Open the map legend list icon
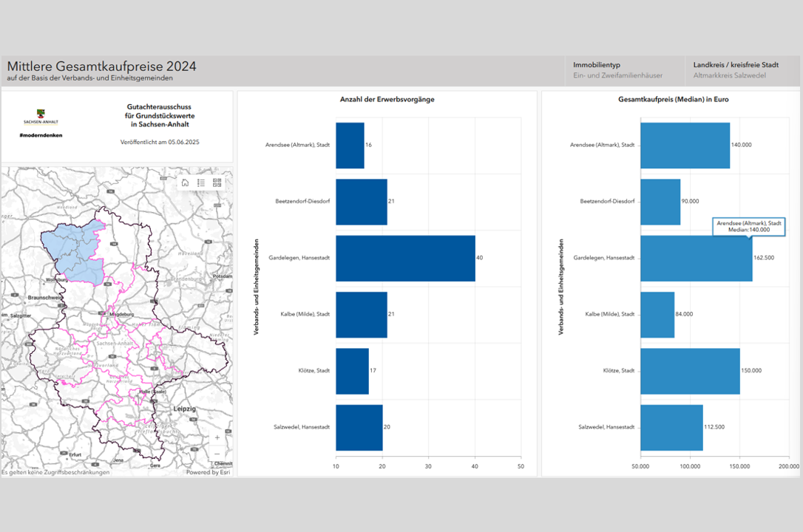Screen dimensions: 803x532 pyautogui.click(x=201, y=183)
